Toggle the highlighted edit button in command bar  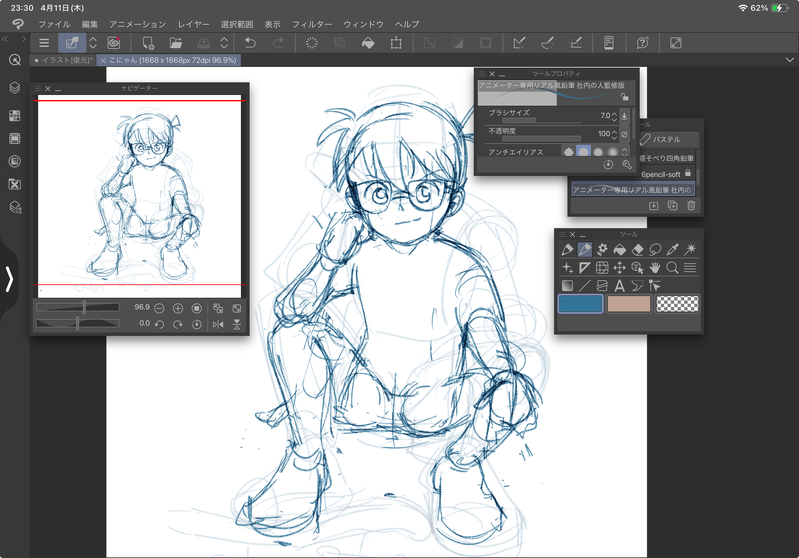[72, 43]
